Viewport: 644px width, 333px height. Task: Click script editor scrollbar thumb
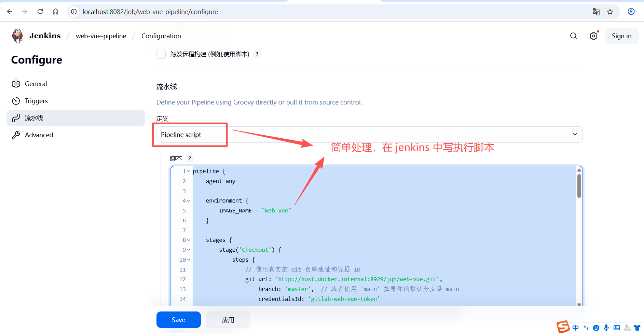point(579,186)
